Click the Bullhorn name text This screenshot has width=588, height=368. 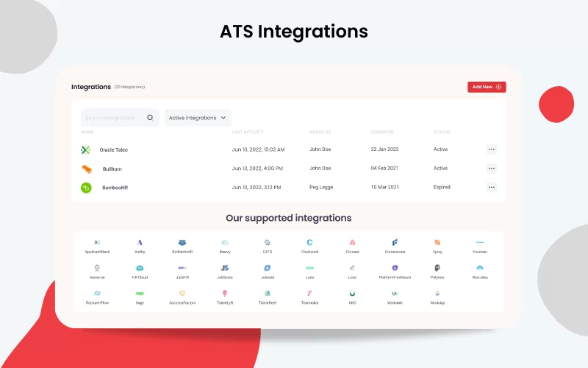tap(112, 169)
